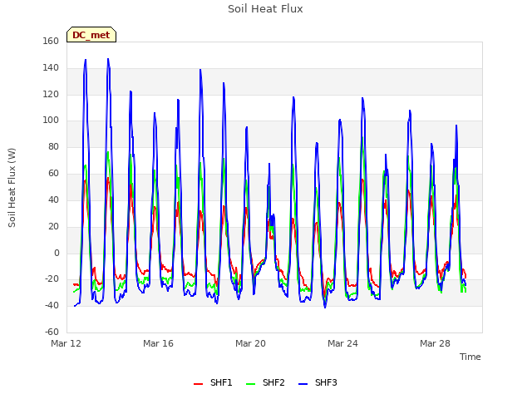Click the -20 y-axis tick label
This screenshot has width=532, height=399.
52,279
